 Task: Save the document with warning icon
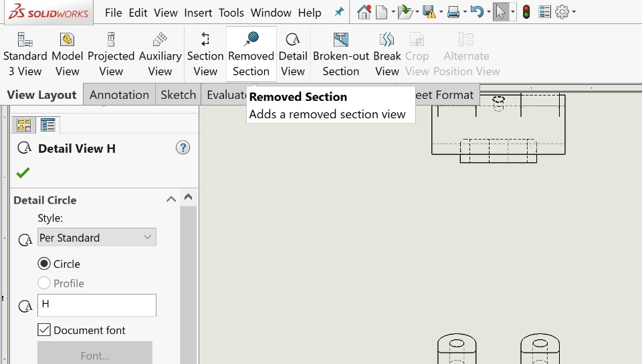[x=429, y=12]
